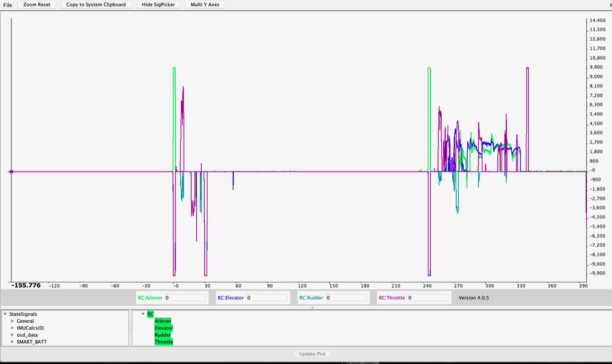Click the RC:Rudder legend label
Screen dimensions: 612x364
(311, 298)
